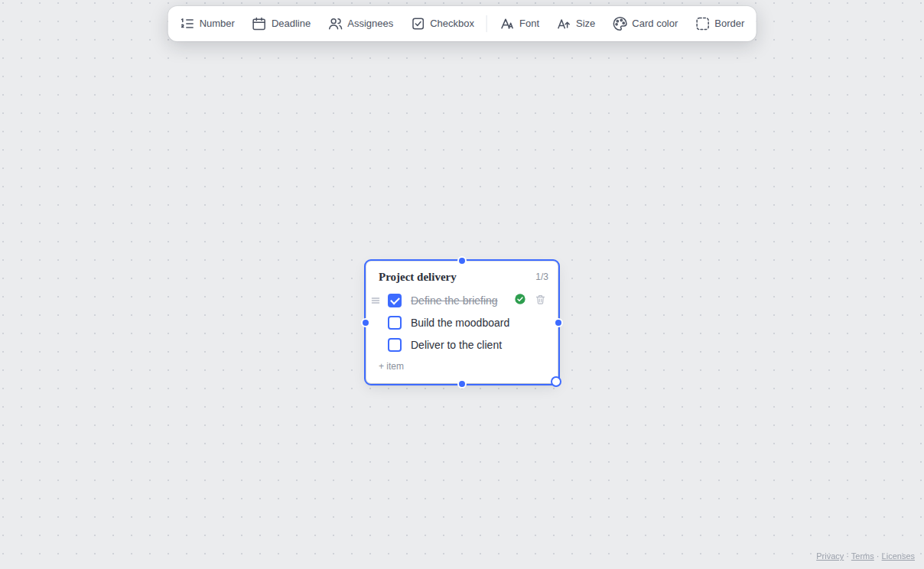This screenshot has width=924, height=569.
Task: Click the card's bottom-right corner resize handle
Action: tap(556, 382)
